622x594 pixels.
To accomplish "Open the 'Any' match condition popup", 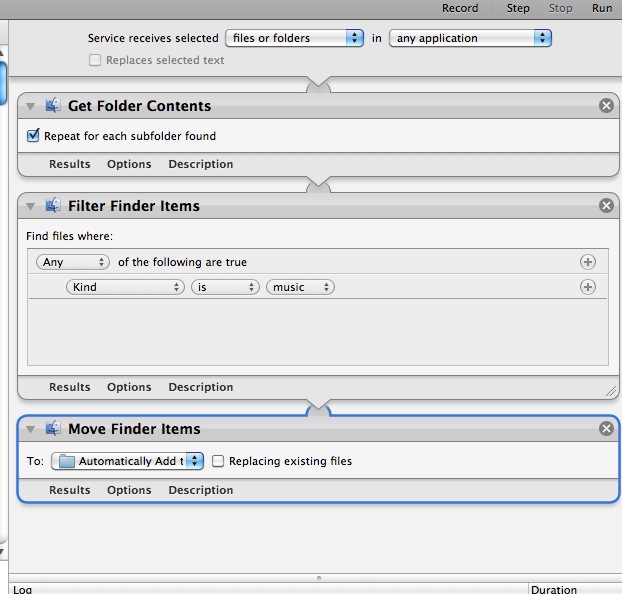I will pos(73,262).
